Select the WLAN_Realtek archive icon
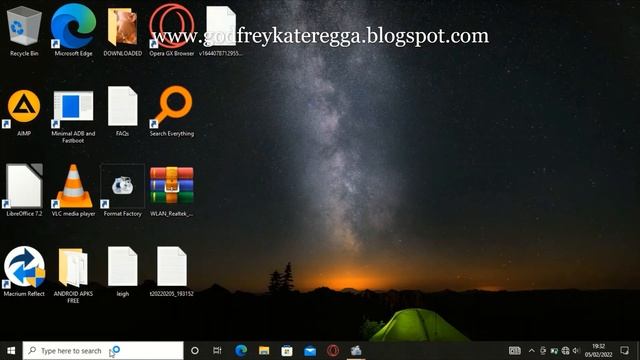Screen dimensions: 640x360 click(171, 191)
